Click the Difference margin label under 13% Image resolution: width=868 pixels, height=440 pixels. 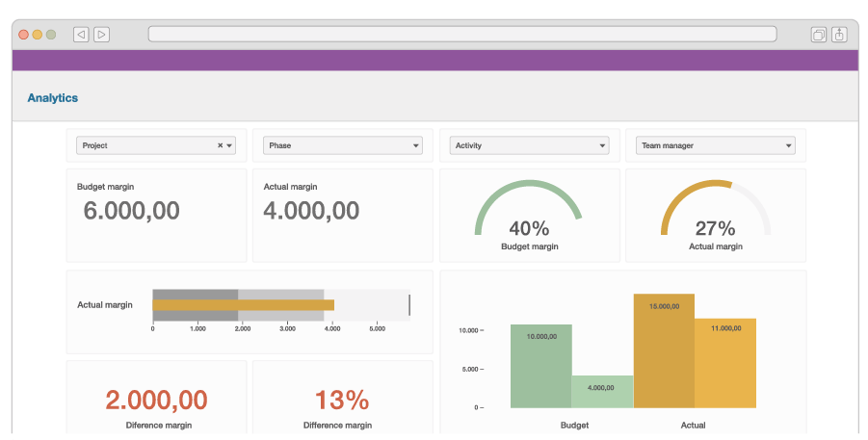tap(338, 425)
